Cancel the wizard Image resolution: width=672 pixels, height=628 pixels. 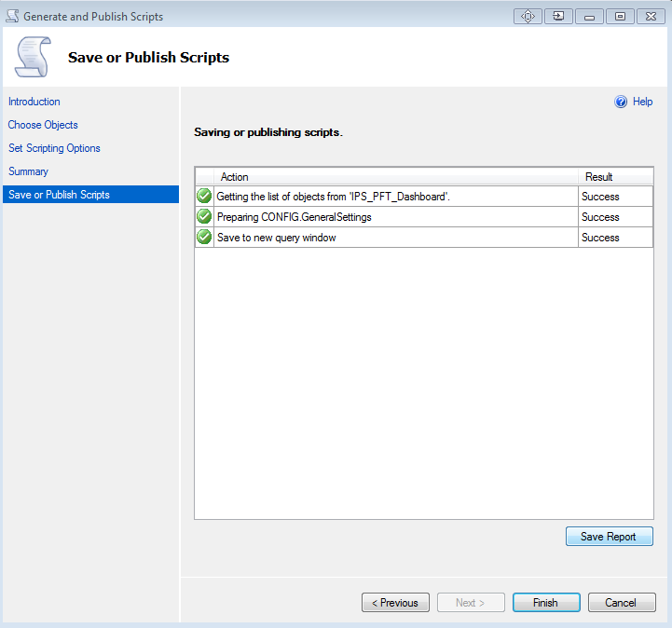622,602
